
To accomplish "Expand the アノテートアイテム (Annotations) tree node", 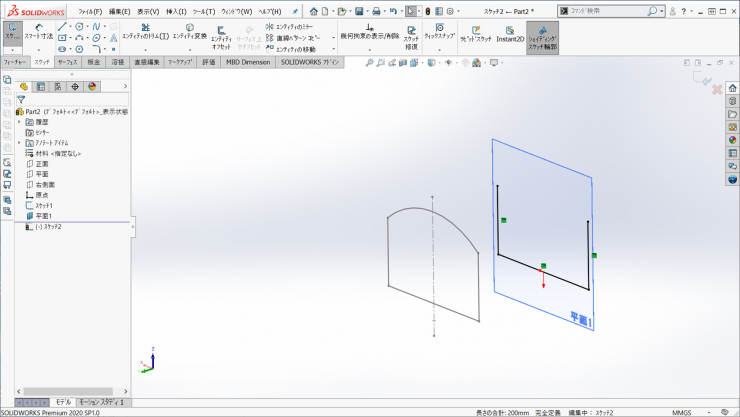I will pos(18,142).
